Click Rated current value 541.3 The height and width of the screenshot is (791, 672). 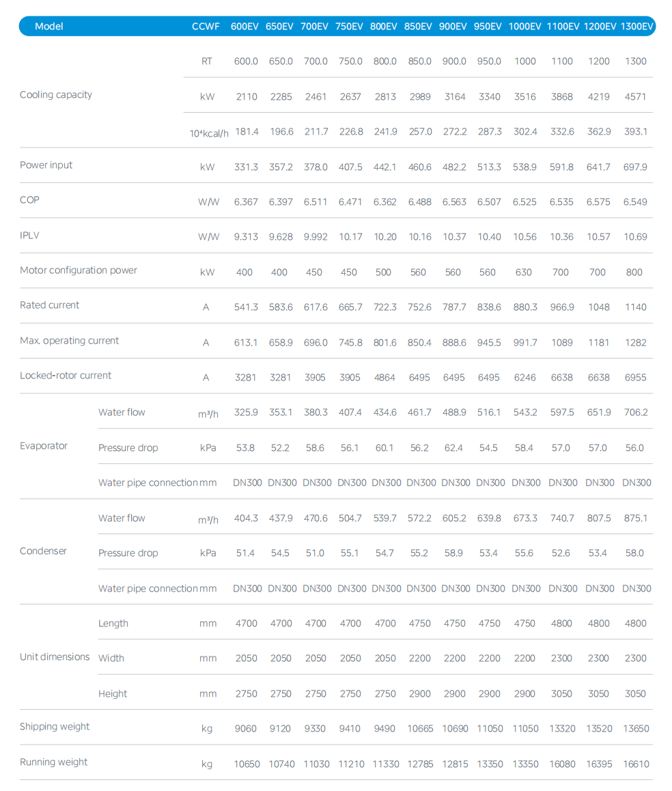246,307
